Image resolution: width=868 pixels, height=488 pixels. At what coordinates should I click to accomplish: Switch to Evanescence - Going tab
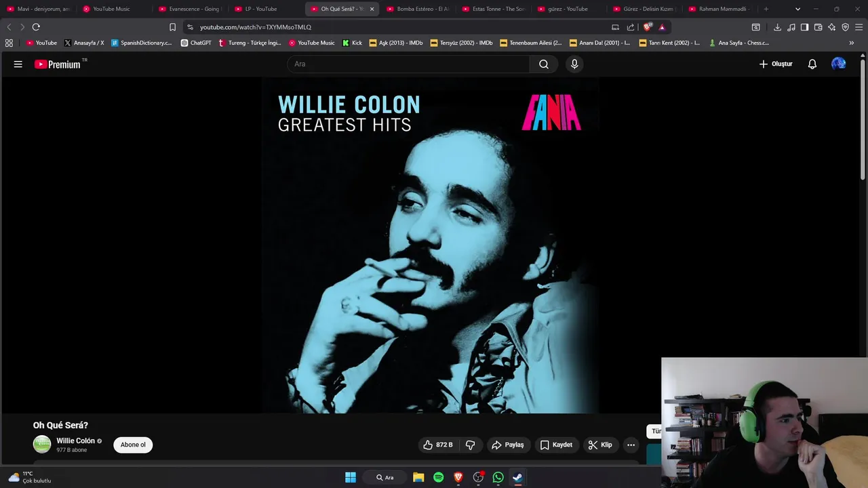tap(191, 9)
